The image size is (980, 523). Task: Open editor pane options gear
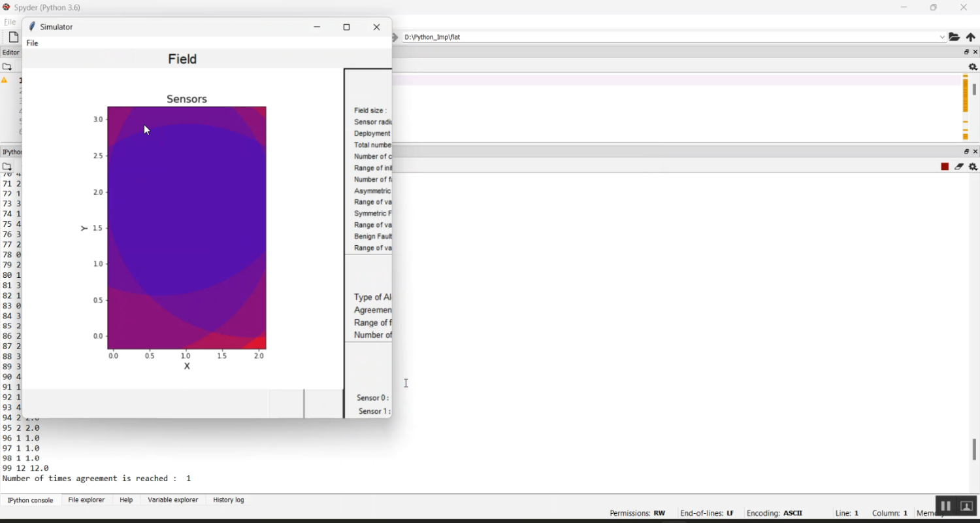(973, 67)
